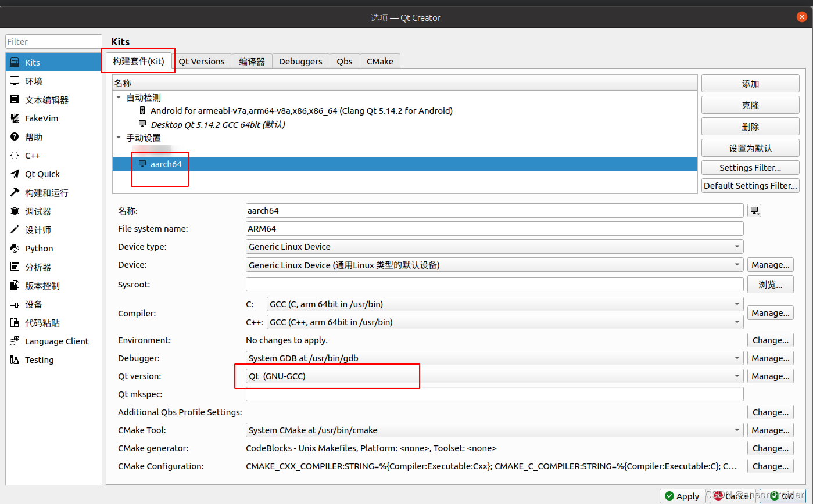This screenshot has height=504, width=813.
Task: Select the aarch64 kit row
Action: point(404,164)
